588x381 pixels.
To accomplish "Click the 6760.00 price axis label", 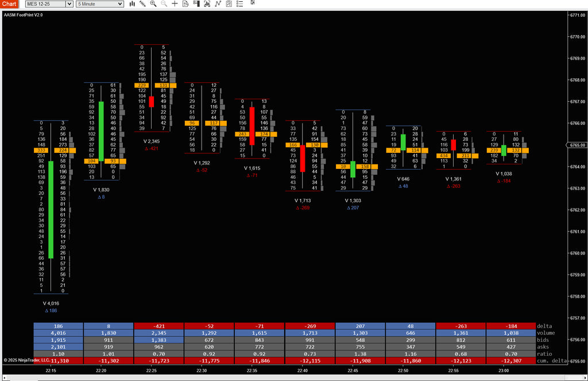I will [578, 253].
